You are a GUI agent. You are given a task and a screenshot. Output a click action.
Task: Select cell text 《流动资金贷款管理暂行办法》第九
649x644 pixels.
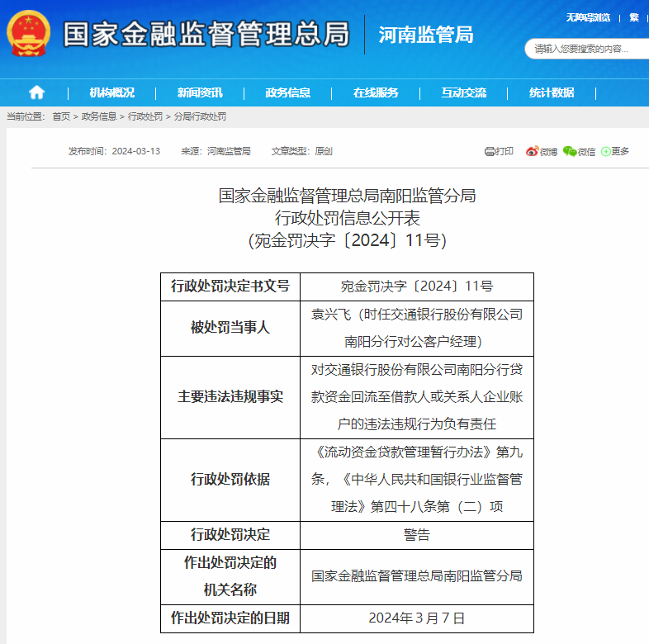click(419, 452)
